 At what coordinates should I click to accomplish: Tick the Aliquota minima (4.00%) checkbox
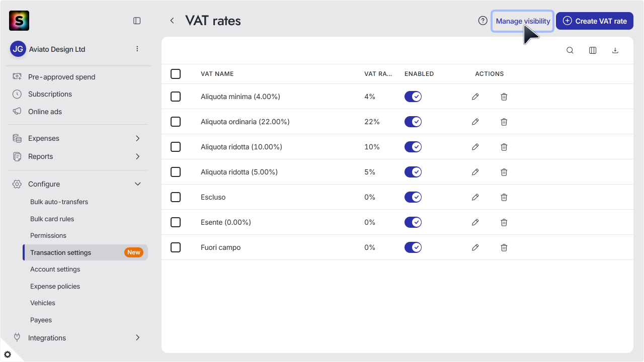176,97
